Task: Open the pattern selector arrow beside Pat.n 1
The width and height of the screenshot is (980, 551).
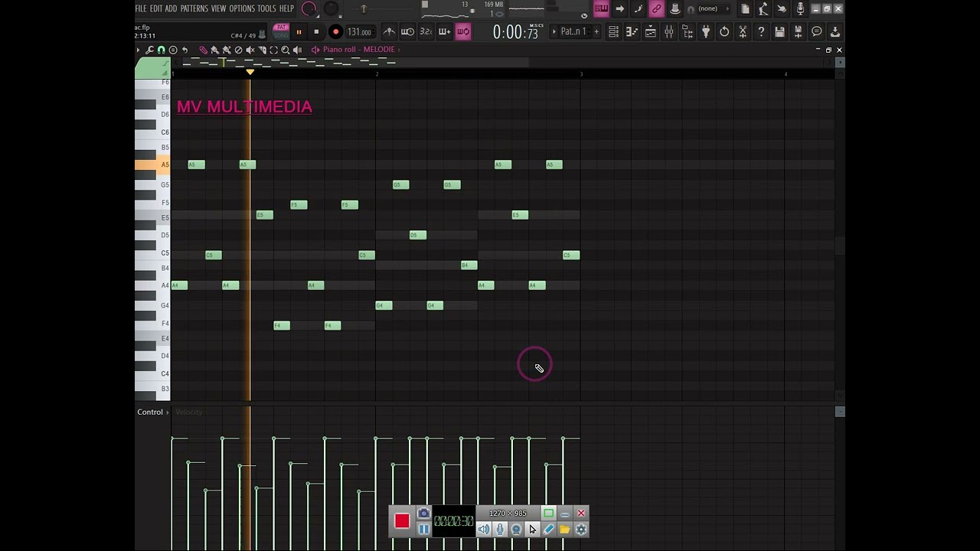Action: point(554,31)
